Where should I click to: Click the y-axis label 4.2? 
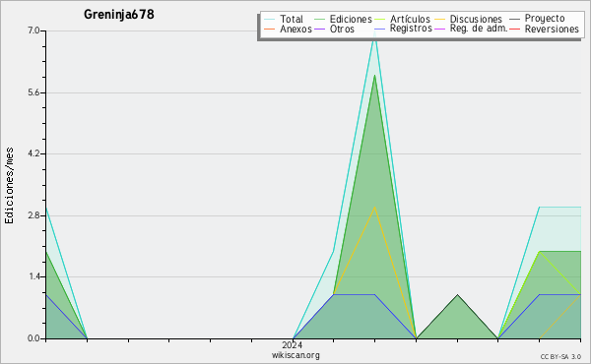(x=33, y=153)
